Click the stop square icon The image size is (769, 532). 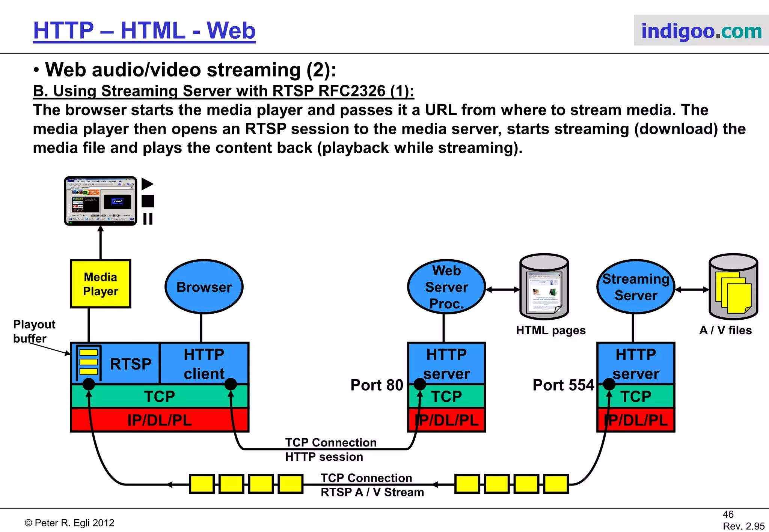pos(148,201)
